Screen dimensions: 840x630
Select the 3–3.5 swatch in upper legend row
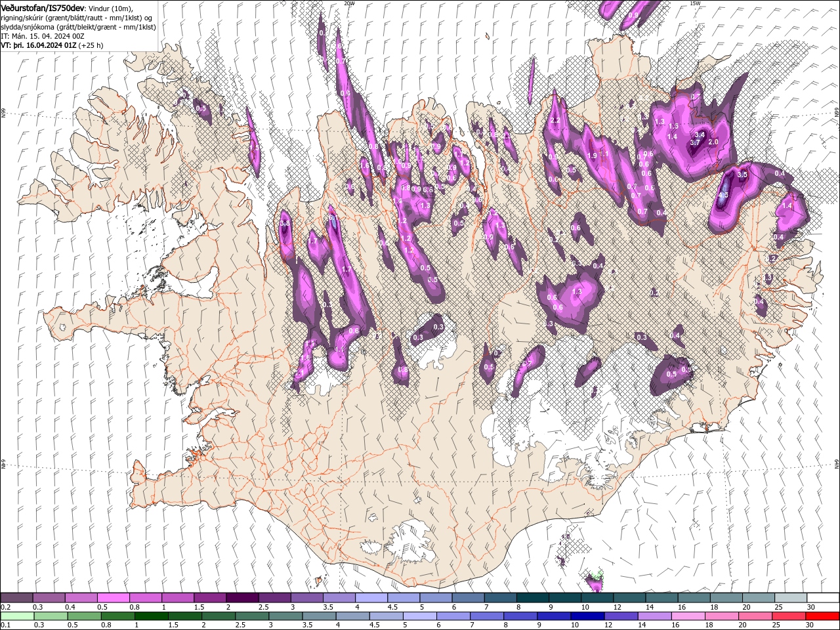tap(306, 598)
